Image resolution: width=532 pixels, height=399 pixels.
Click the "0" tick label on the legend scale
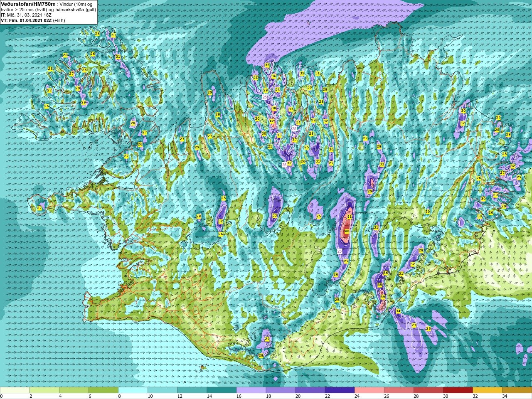pyautogui.click(x=2, y=396)
